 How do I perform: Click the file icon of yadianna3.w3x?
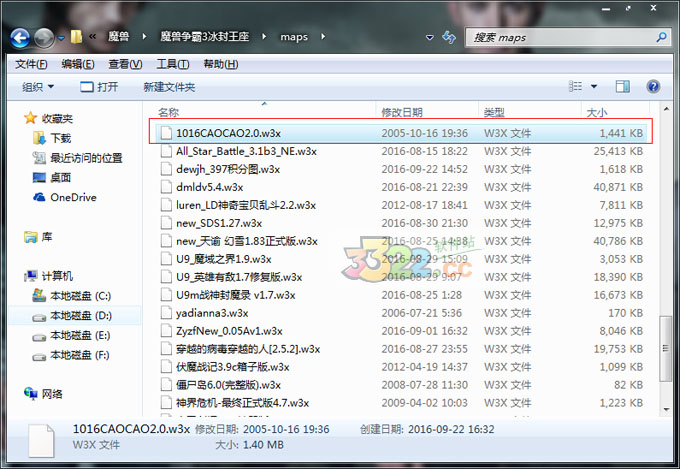click(167, 313)
